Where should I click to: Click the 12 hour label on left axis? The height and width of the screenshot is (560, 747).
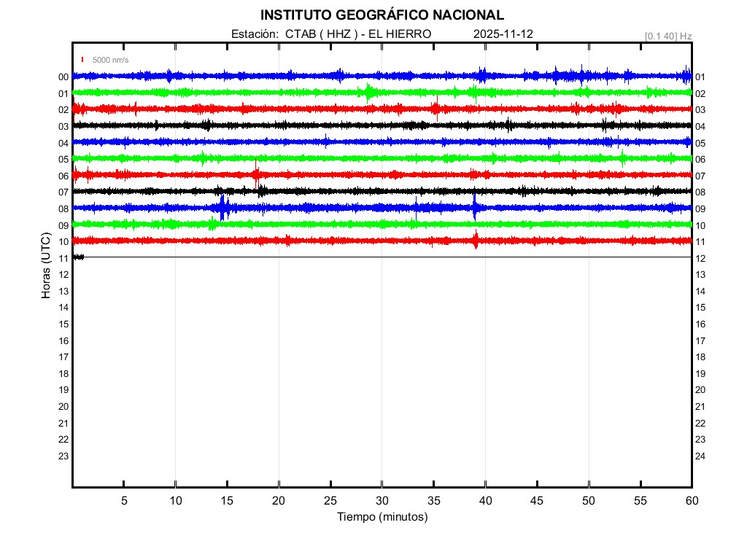[63, 275]
